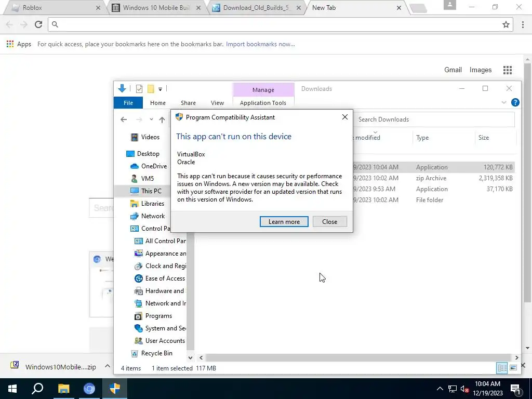Click Explorer horizontal scrollbar
Viewport: 532px width, 399px height.
[x=358, y=357]
